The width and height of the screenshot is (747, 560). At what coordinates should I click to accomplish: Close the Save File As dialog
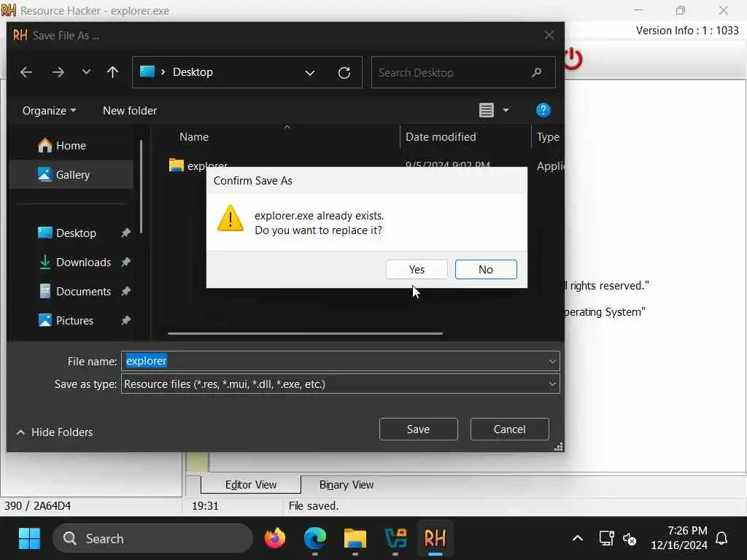pos(549,35)
